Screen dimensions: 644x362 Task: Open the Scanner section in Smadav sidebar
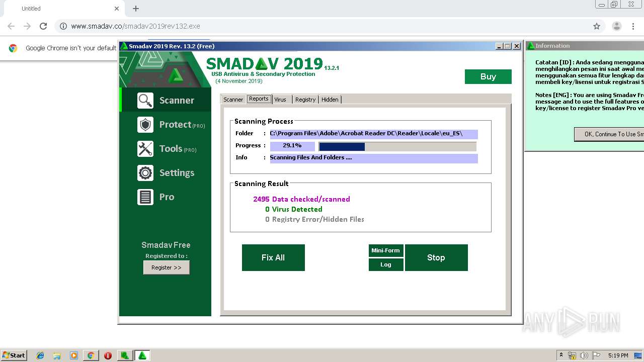tap(166, 100)
